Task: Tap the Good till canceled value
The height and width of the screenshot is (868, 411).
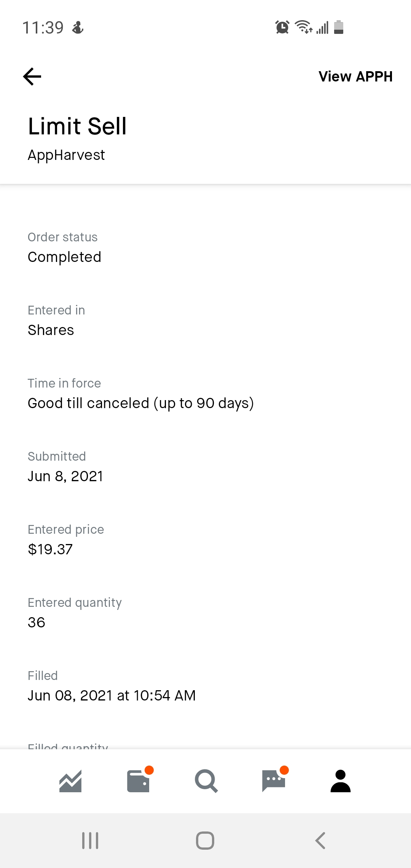Action: coord(140,403)
